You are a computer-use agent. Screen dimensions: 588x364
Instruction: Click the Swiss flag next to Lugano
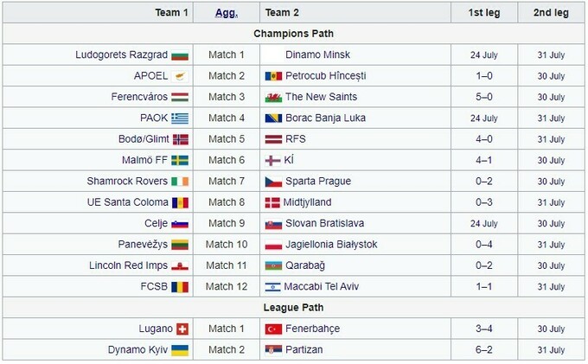point(182,329)
